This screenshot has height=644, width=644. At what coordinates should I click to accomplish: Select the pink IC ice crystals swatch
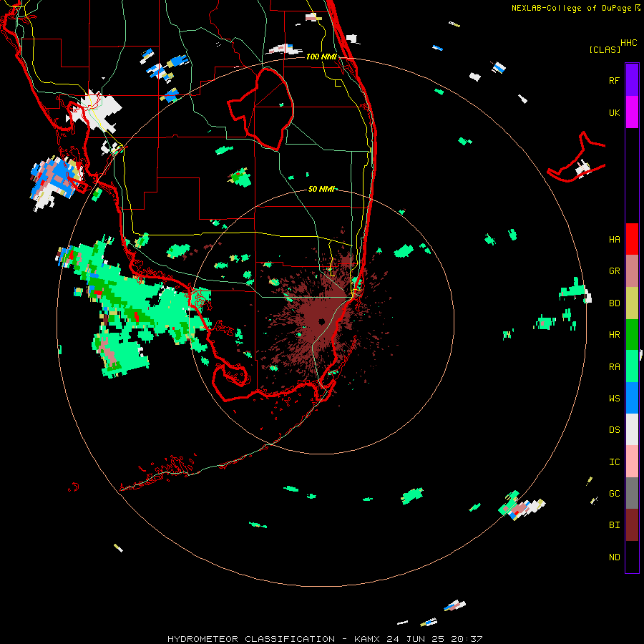(632, 462)
